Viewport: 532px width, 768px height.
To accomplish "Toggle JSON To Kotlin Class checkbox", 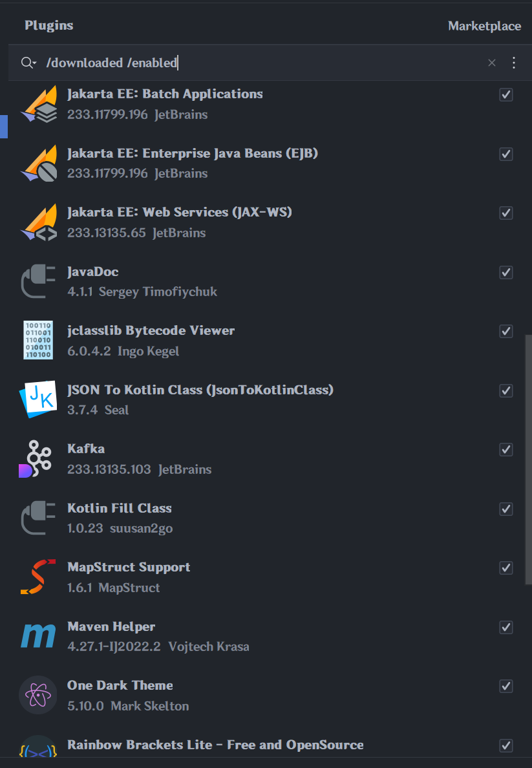I will [506, 390].
